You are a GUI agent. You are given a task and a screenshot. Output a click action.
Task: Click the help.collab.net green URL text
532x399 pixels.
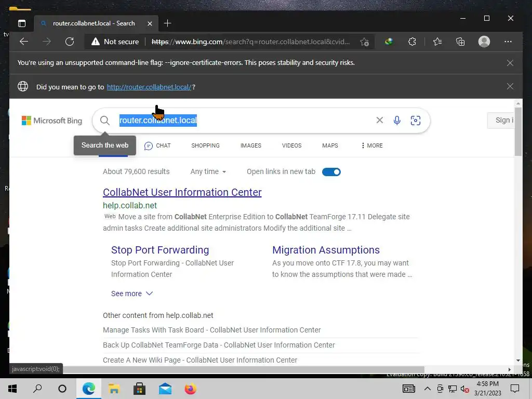(x=130, y=206)
